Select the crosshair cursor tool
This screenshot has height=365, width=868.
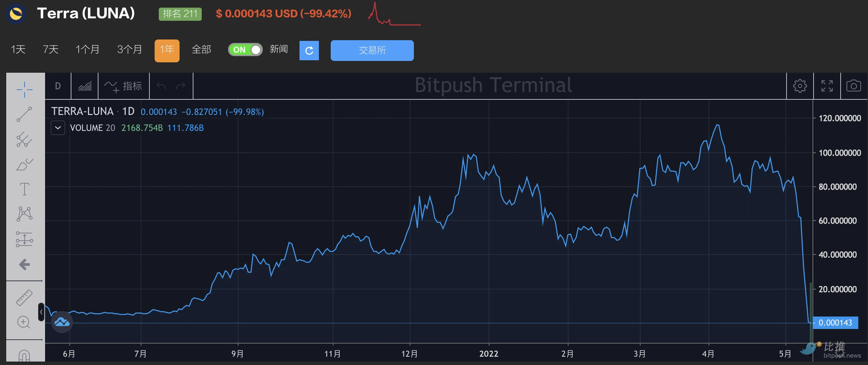[25, 90]
